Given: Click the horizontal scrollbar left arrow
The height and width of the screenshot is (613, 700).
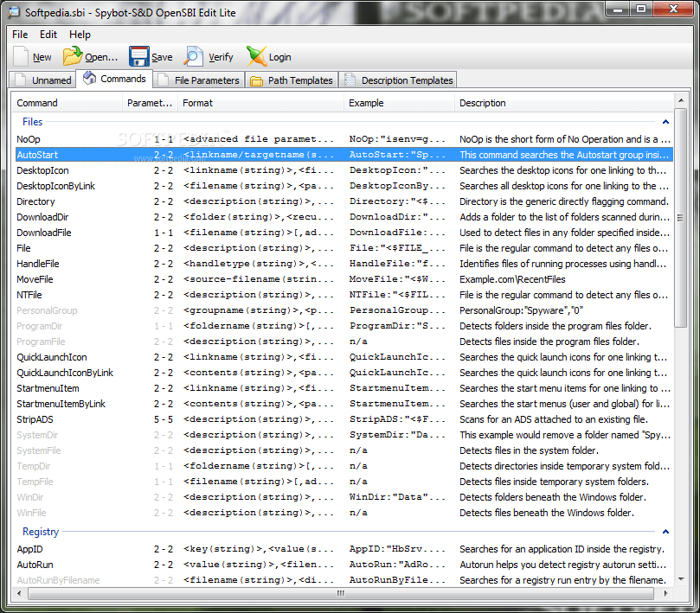Looking at the screenshot, I should [19, 593].
